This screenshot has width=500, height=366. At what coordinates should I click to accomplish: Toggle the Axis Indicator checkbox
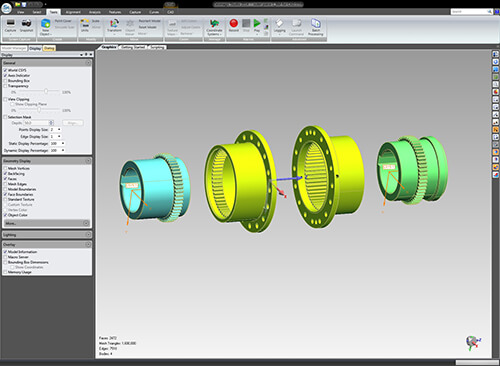click(x=5, y=76)
